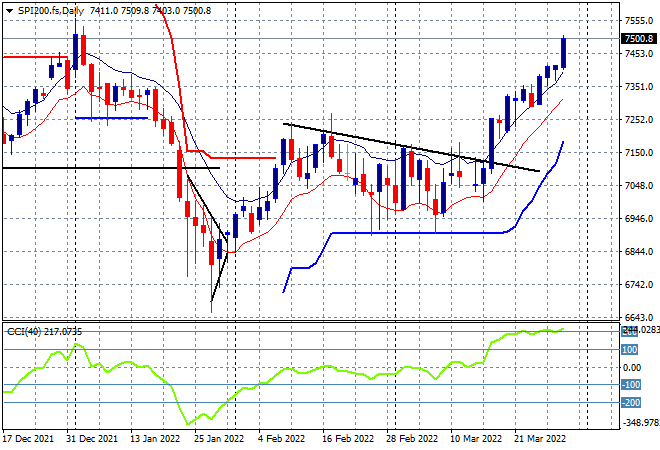Click the CCI(40) 217.0735 indicator label
The width and height of the screenshot is (660, 450).
coord(44,332)
